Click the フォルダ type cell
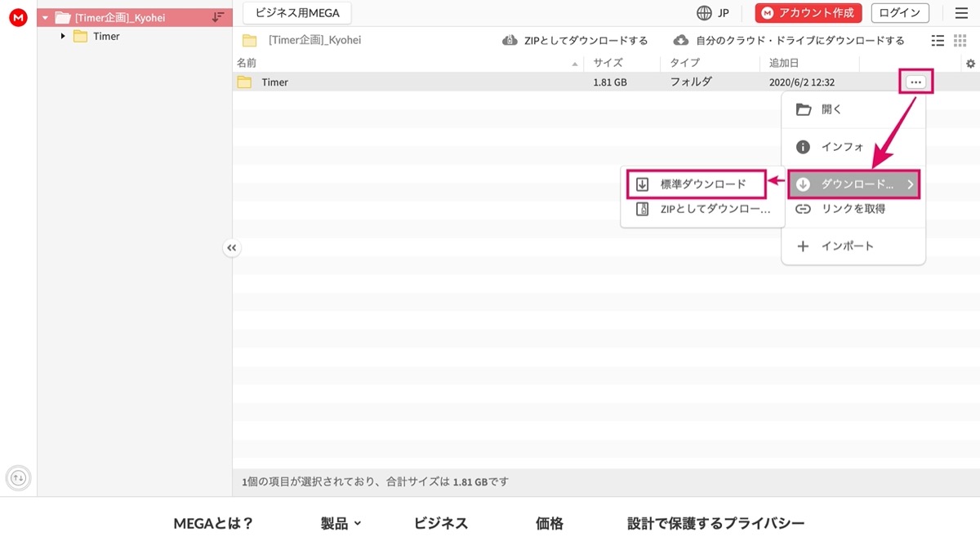The image size is (980, 550). tap(691, 82)
